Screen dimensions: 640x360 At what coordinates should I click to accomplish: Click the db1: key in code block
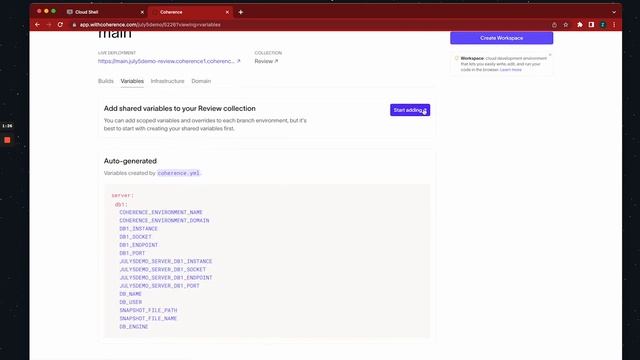point(121,204)
